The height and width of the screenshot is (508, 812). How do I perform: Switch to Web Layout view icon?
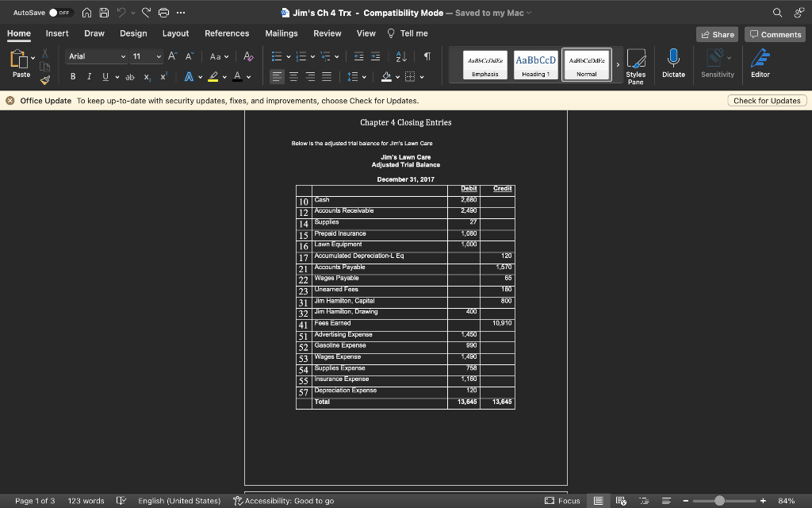[x=621, y=501]
